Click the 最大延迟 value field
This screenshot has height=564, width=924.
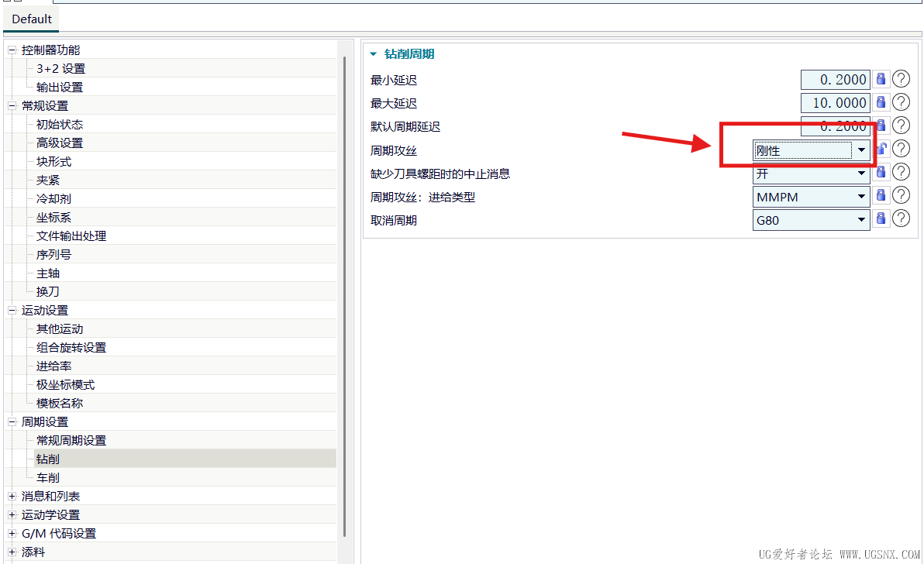(x=835, y=103)
